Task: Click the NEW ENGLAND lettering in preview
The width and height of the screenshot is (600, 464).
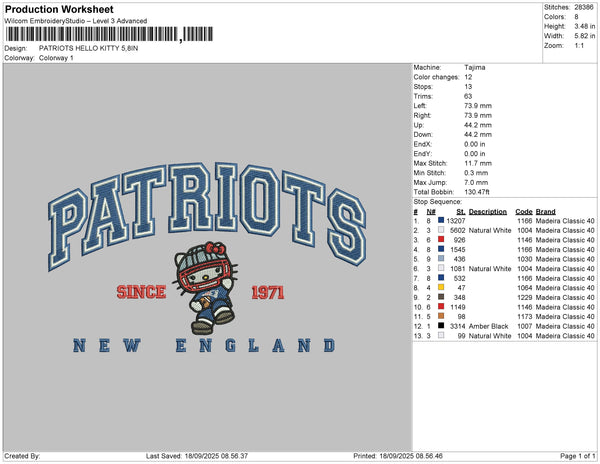Action: (204, 345)
